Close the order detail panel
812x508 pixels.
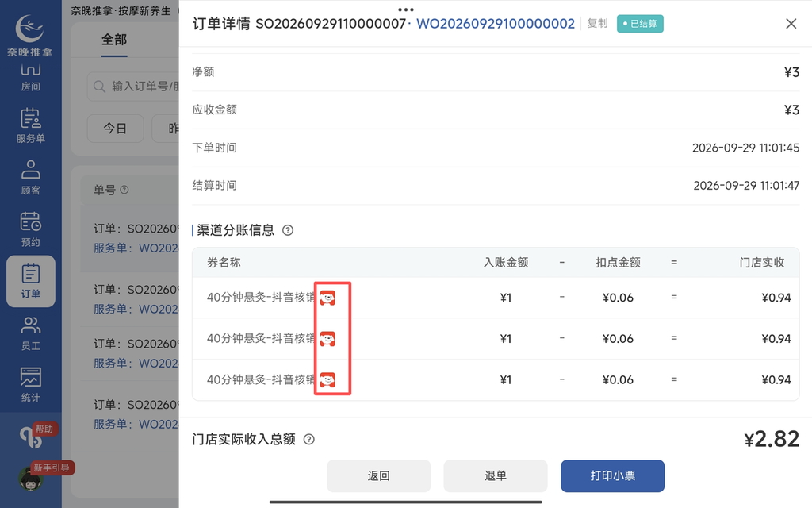point(791,24)
